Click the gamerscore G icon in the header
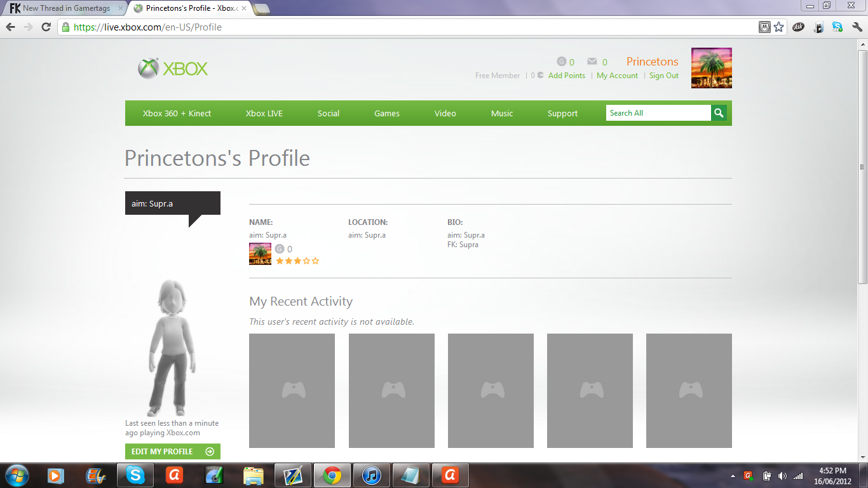The height and width of the screenshot is (488, 868). [x=561, y=62]
